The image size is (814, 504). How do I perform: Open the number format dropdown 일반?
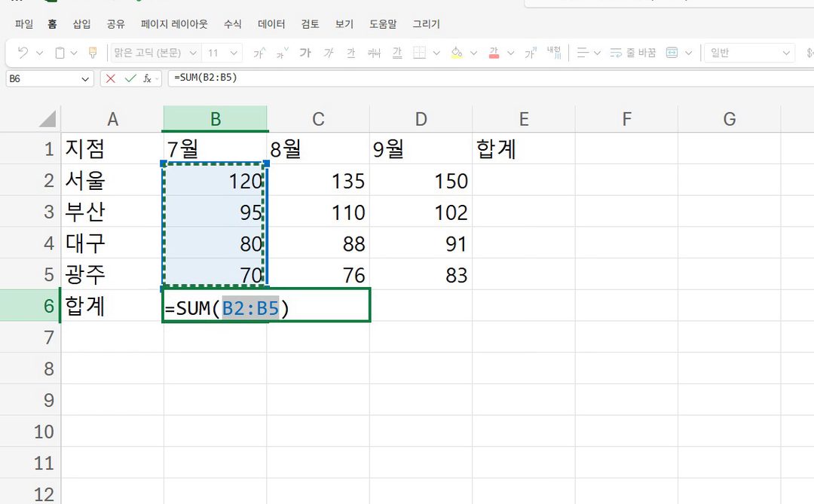pyautogui.click(x=750, y=53)
